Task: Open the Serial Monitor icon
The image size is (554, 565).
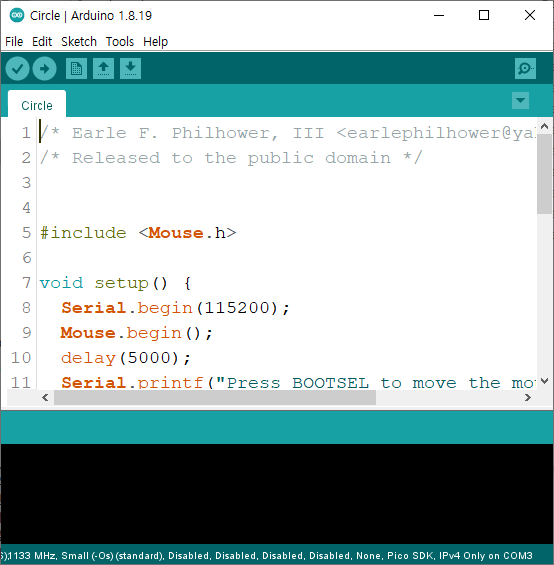Action: (525, 68)
